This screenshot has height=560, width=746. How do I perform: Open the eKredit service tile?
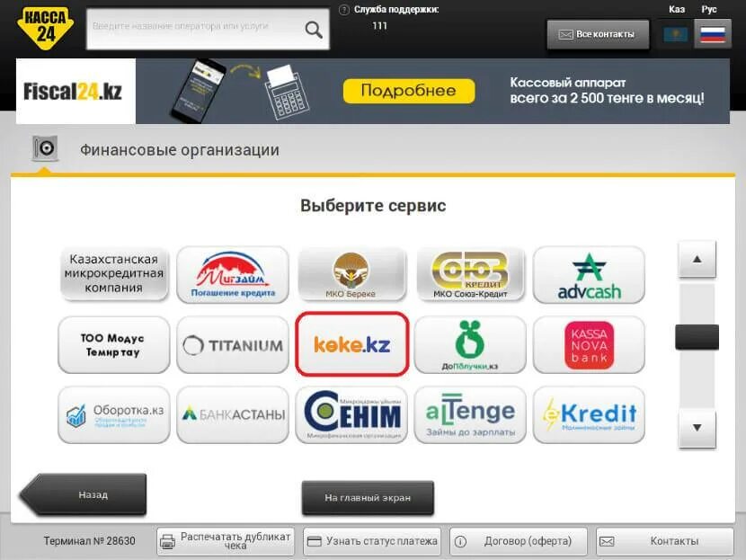tap(589, 415)
